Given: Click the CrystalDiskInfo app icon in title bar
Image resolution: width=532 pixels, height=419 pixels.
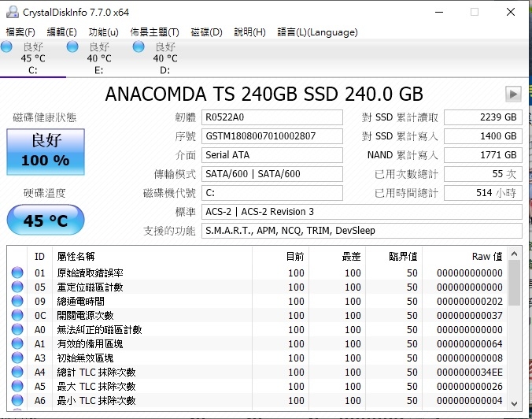Looking at the screenshot, I should [x=13, y=13].
